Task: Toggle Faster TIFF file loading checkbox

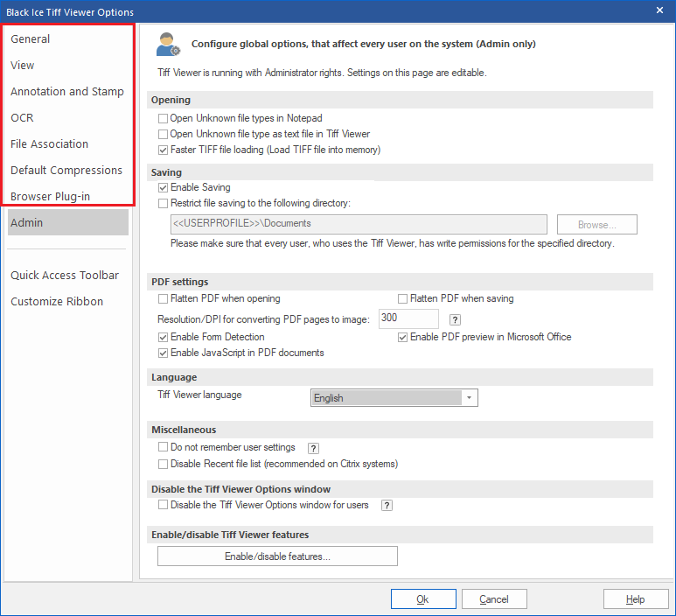Action: [163, 150]
